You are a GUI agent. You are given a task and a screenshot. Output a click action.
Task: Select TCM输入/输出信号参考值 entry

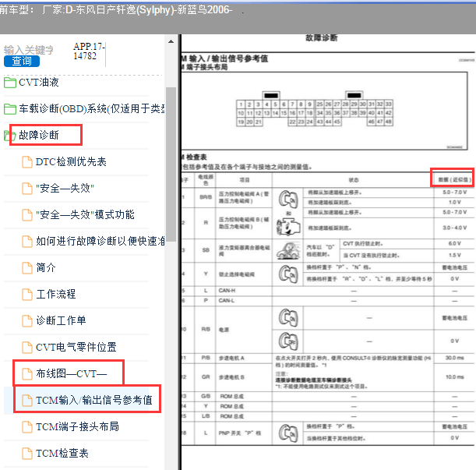click(93, 400)
